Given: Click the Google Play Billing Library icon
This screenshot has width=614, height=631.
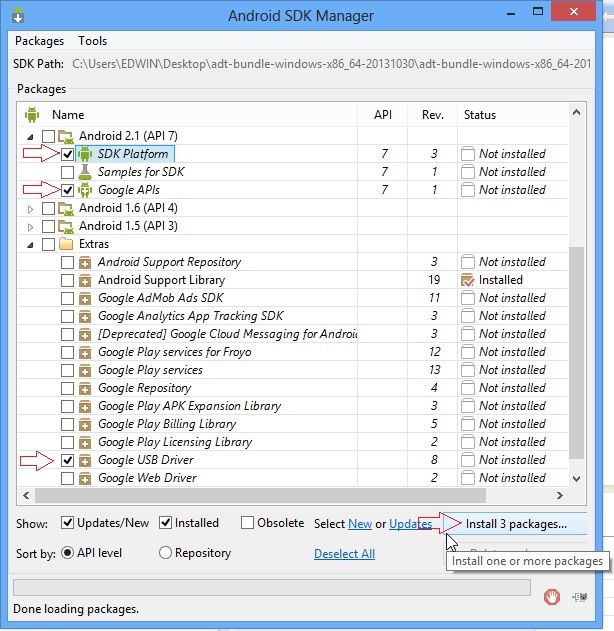Looking at the screenshot, I should click(84, 425).
